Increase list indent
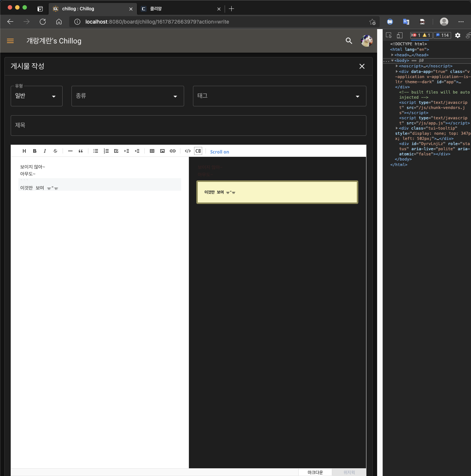The image size is (471, 476). 127,151
